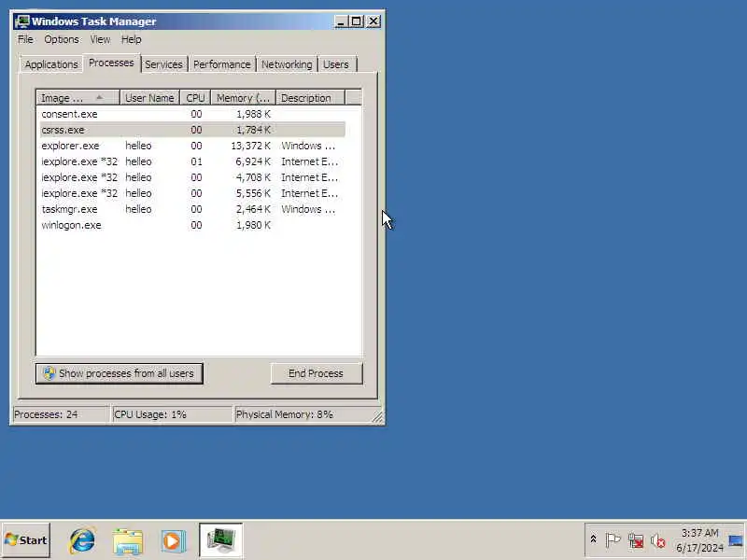Open the Options menu

coord(62,39)
